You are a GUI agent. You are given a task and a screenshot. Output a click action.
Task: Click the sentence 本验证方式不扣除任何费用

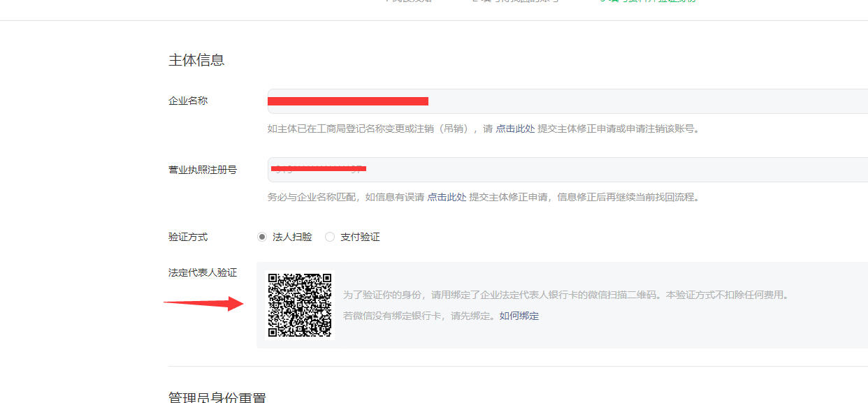click(x=728, y=295)
